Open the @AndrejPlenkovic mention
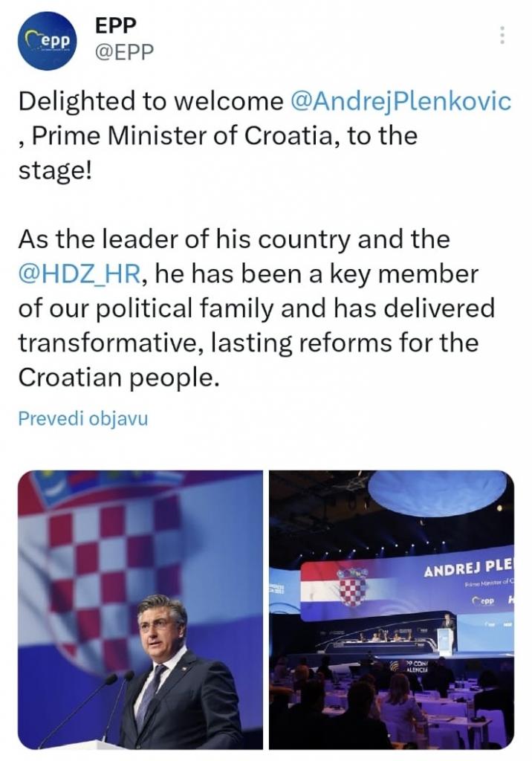The height and width of the screenshot is (761, 532). click(400, 101)
